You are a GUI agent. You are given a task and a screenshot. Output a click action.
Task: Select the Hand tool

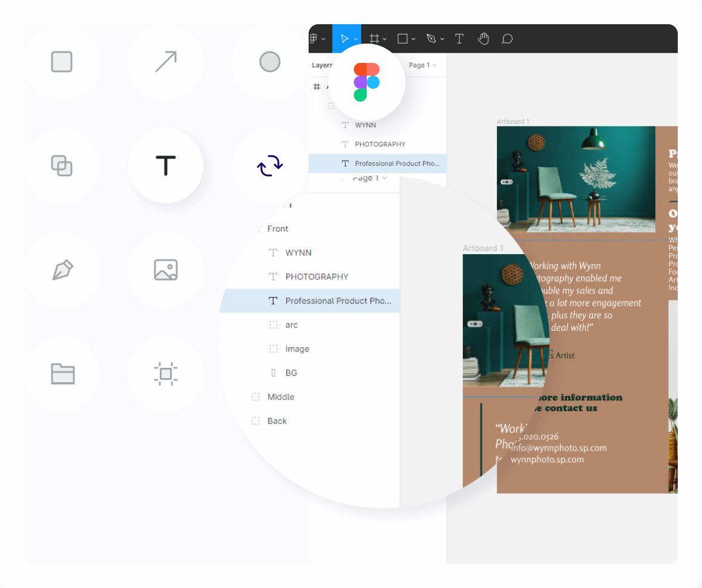coord(483,39)
